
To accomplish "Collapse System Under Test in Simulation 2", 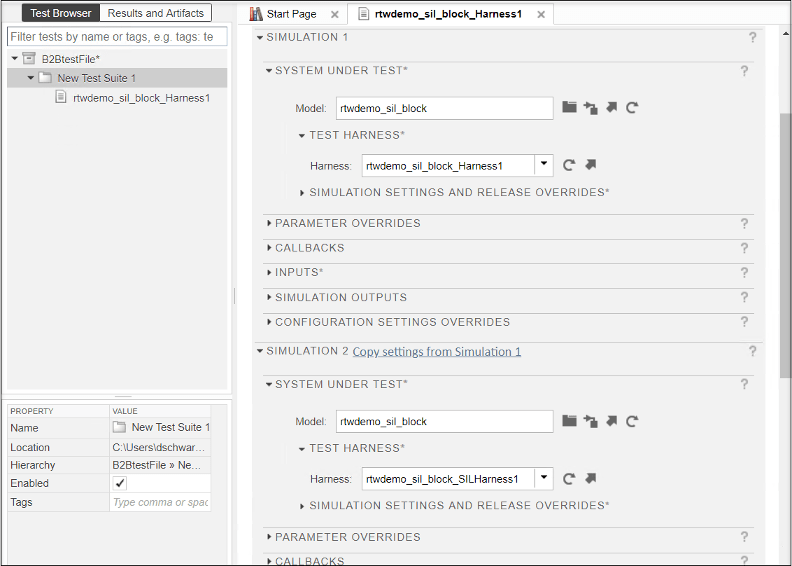I will (269, 384).
